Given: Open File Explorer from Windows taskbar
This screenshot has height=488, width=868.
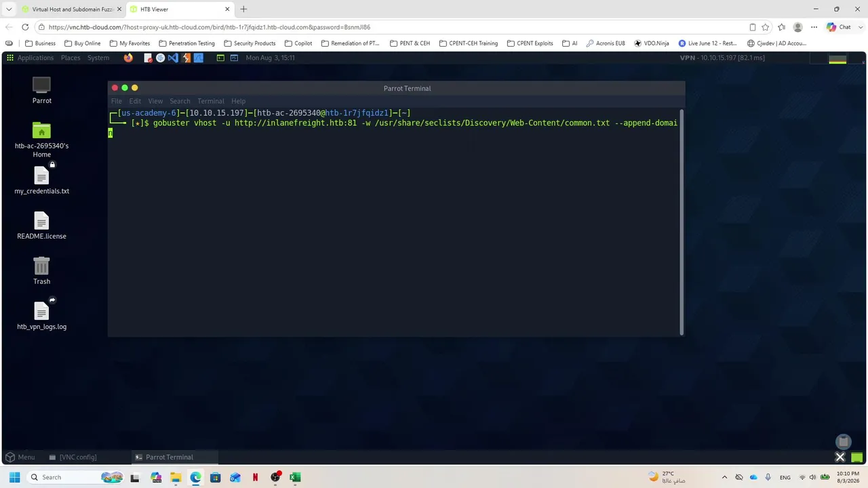Looking at the screenshot, I should point(176,477).
